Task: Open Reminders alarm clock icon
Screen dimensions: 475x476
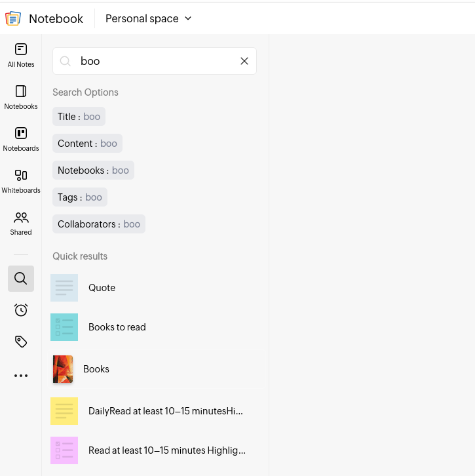Action: tap(21, 310)
